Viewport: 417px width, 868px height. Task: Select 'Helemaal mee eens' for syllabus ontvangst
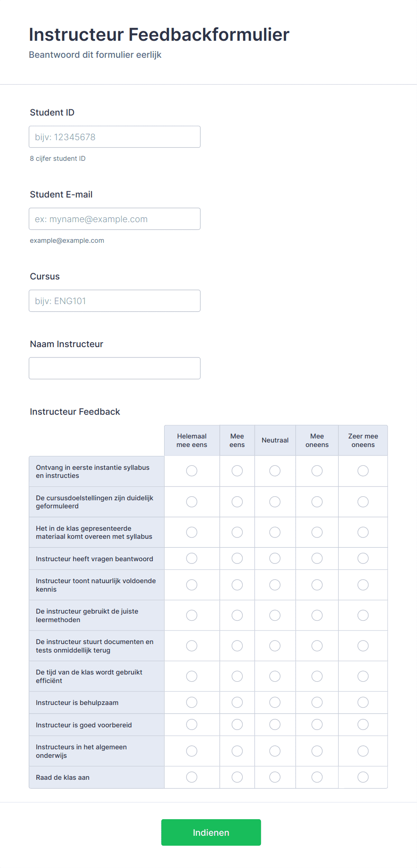191,471
